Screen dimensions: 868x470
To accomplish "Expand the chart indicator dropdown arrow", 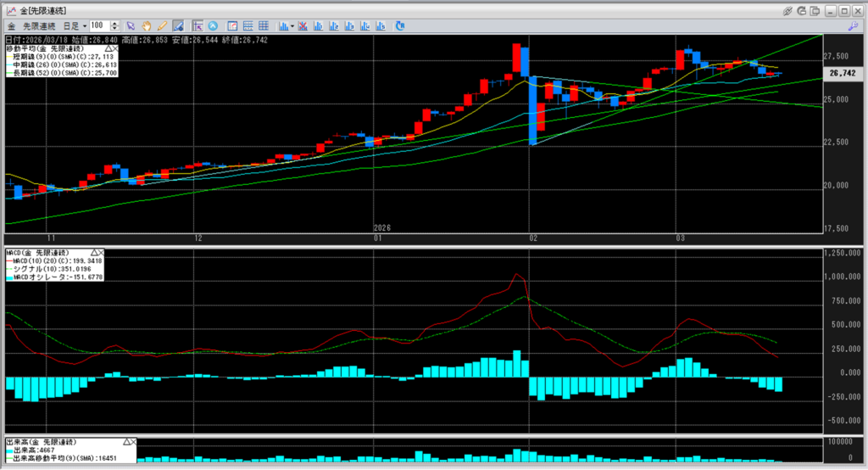I will (292, 26).
